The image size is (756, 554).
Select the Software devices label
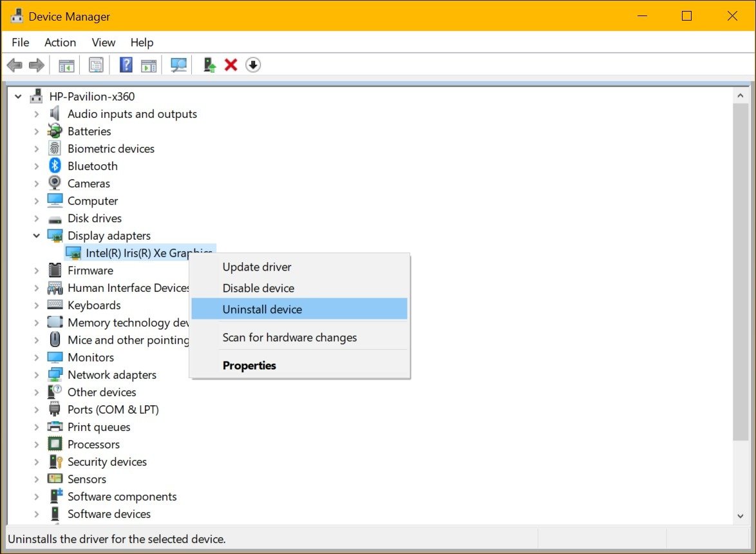109,514
